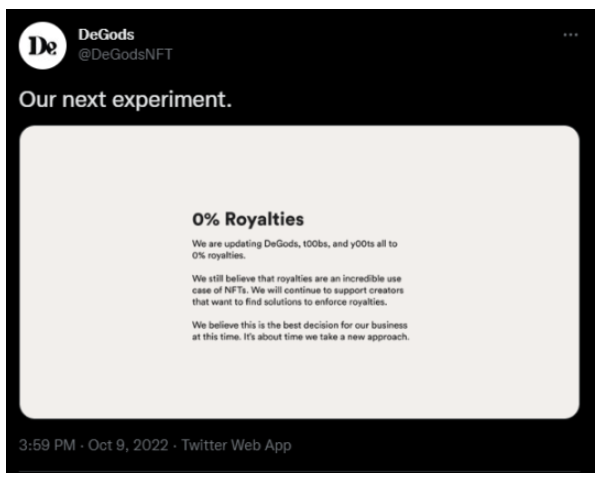The image size is (606, 478).
Task: Click the line "0% royalties." under first sentence
Action: (218, 255)
